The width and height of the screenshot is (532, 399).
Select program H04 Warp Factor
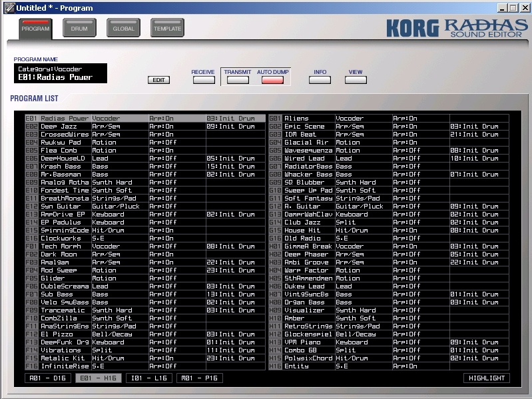coord(389,270)
